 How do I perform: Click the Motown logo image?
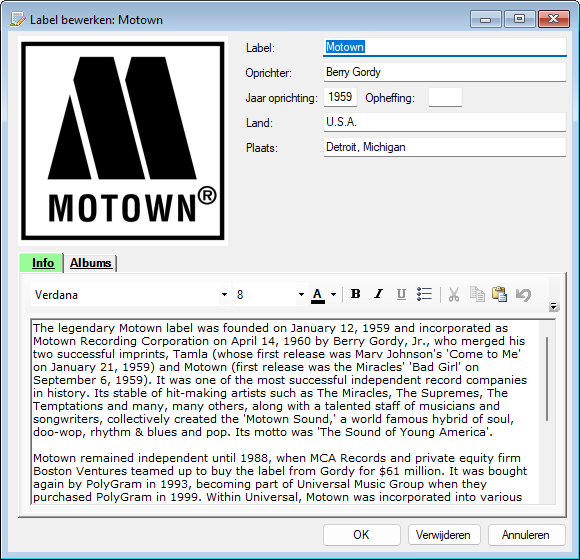pos(123,141)
